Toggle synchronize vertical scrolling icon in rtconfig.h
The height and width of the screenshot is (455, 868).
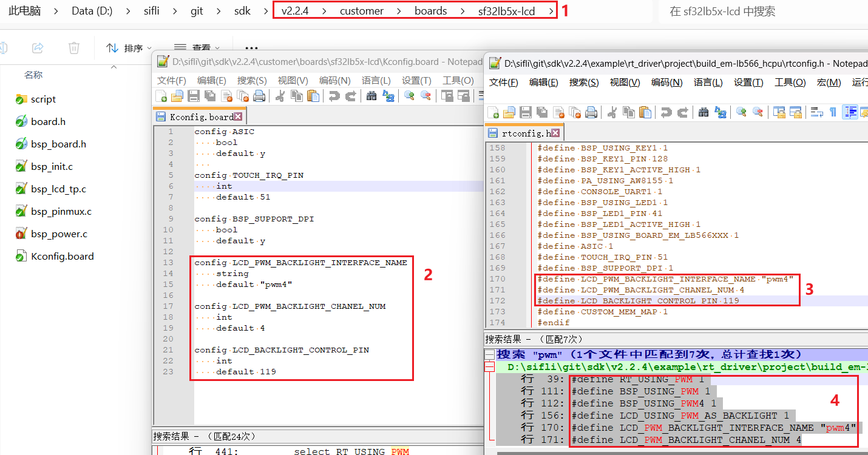point(779,112)
